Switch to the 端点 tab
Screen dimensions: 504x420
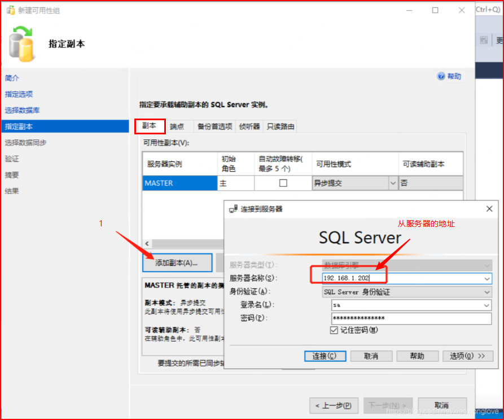pyautogui.click(x=177, y=126)
